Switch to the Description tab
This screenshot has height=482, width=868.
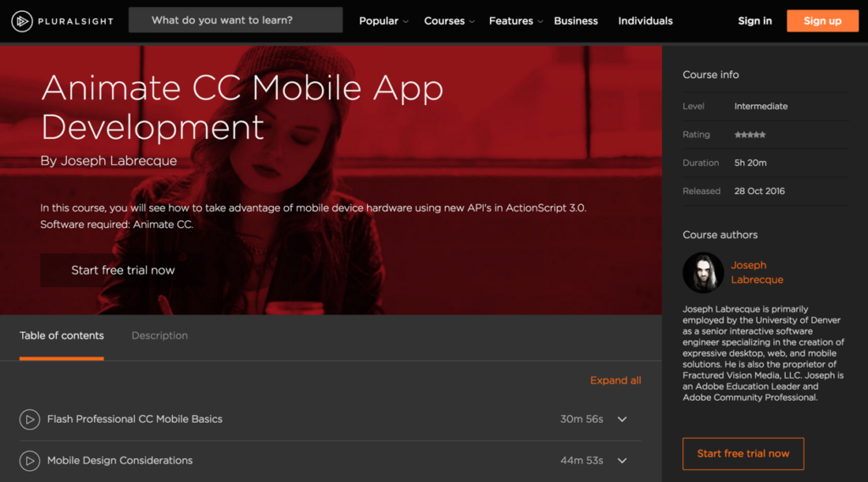[159, 335]
